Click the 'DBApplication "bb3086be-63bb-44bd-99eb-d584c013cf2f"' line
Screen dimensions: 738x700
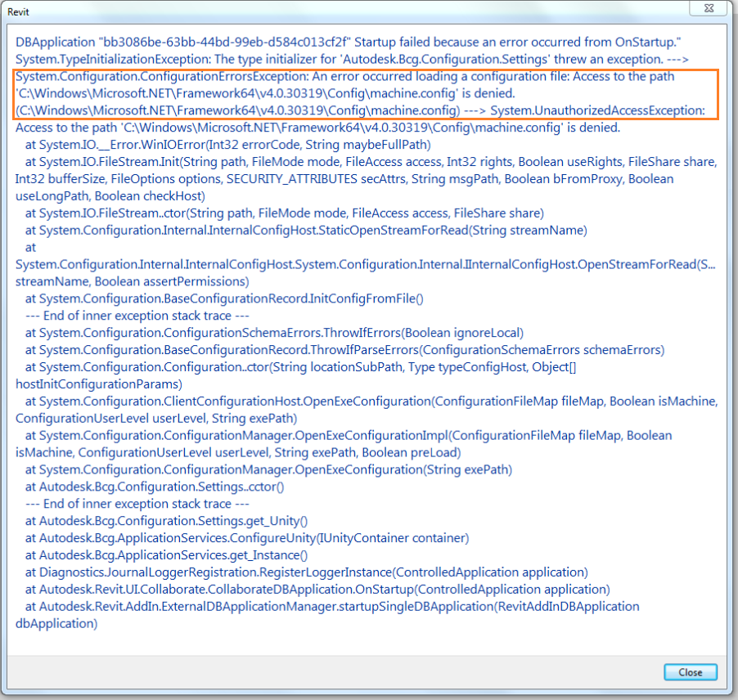[349, 43]
